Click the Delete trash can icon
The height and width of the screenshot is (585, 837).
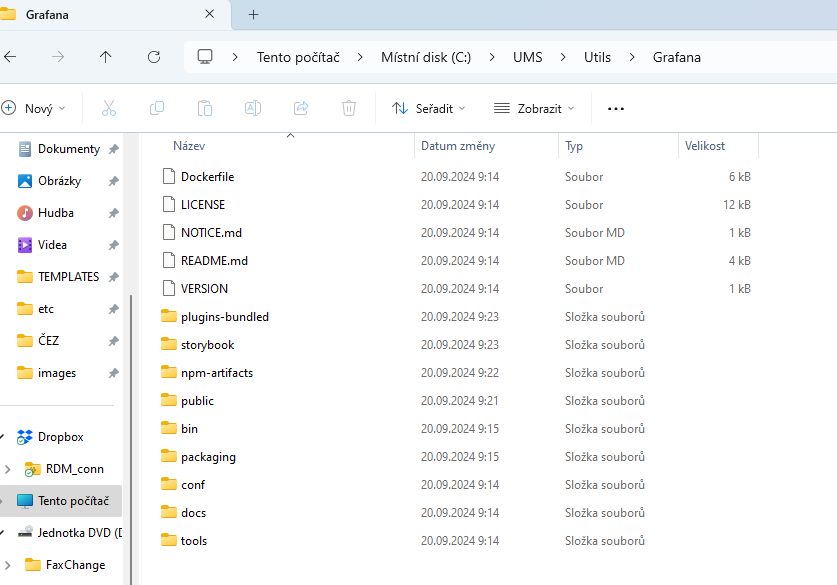(x=349, y=108)
